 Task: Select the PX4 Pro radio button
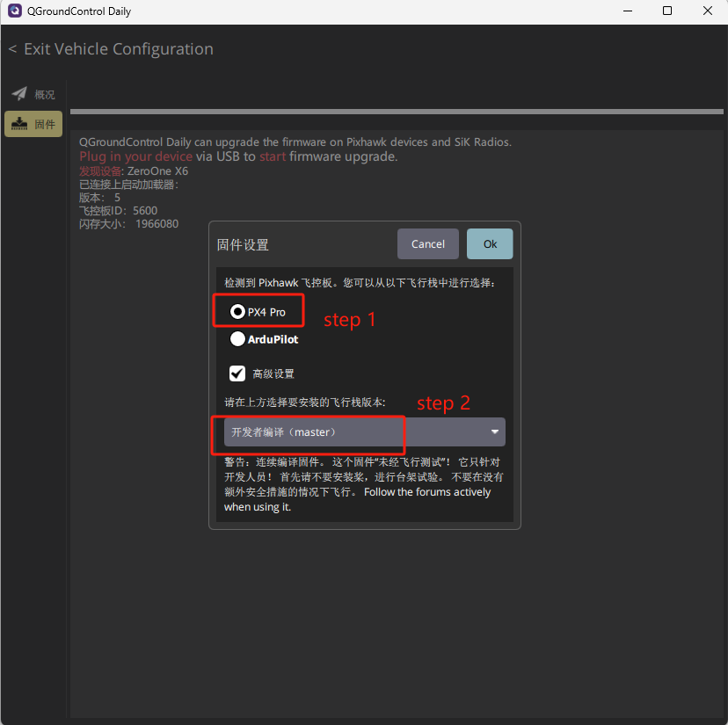237,311
